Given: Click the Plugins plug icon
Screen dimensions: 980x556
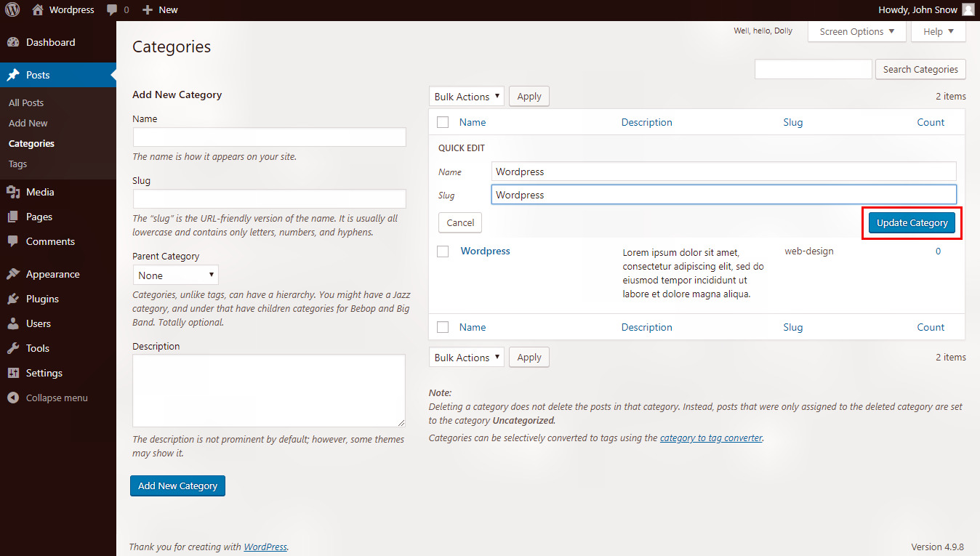Looking at the screenshot, I should [x=13, y=299].
